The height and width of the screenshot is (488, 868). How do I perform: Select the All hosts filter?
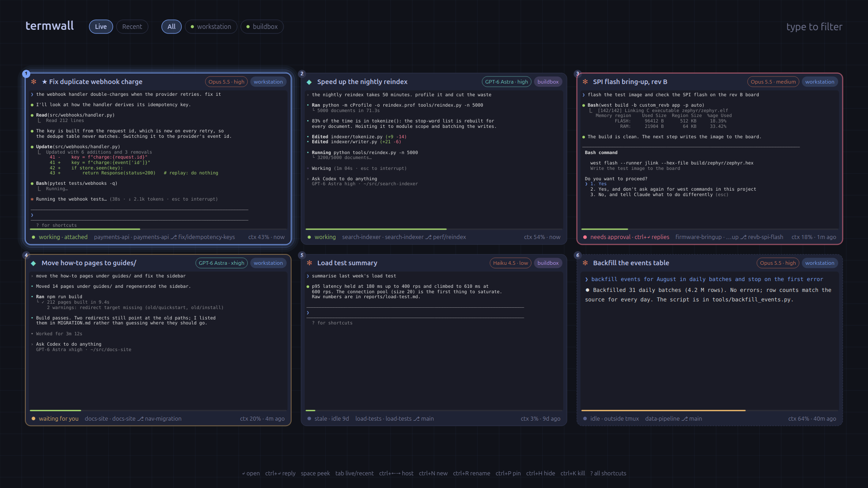click(x=171, y=27)
